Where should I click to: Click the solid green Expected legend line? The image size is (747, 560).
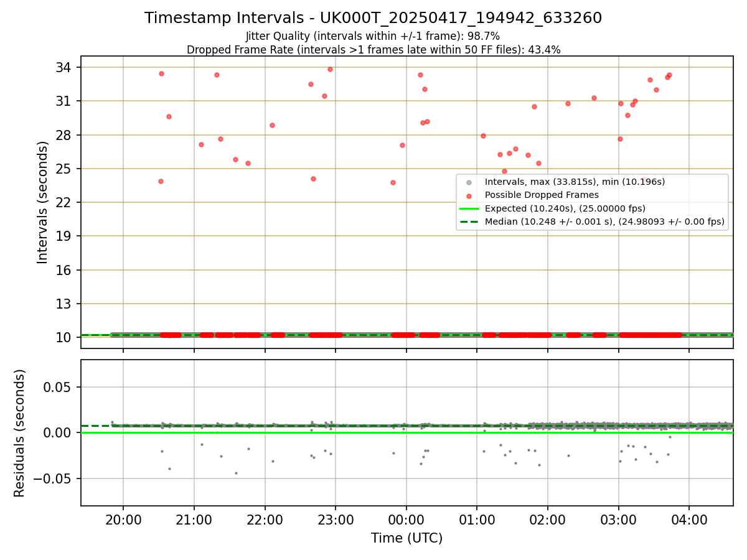tap(469, 208)
